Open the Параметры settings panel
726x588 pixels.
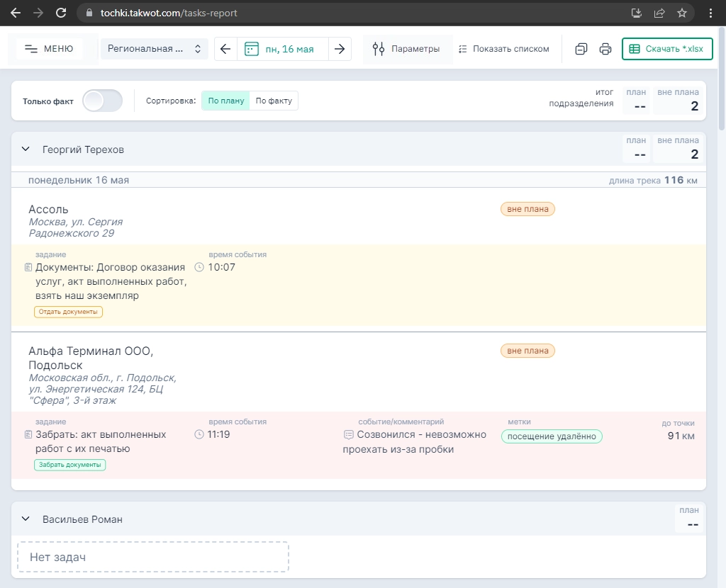407,49
